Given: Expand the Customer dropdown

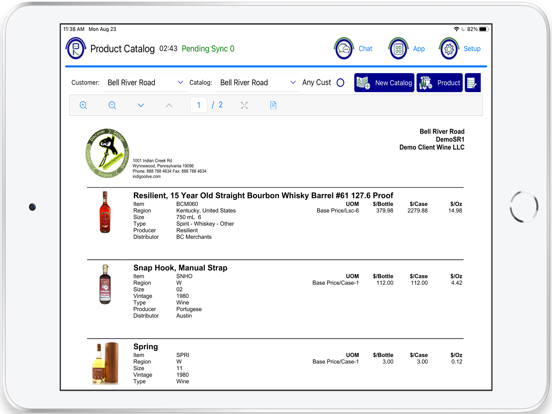Looking at the screenshot, I should point(180,82).
